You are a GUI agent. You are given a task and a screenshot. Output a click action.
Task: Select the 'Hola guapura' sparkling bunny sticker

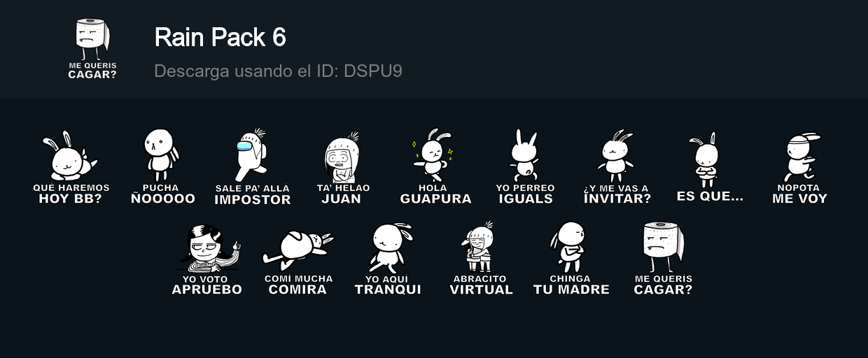click(x=435, y=166)
